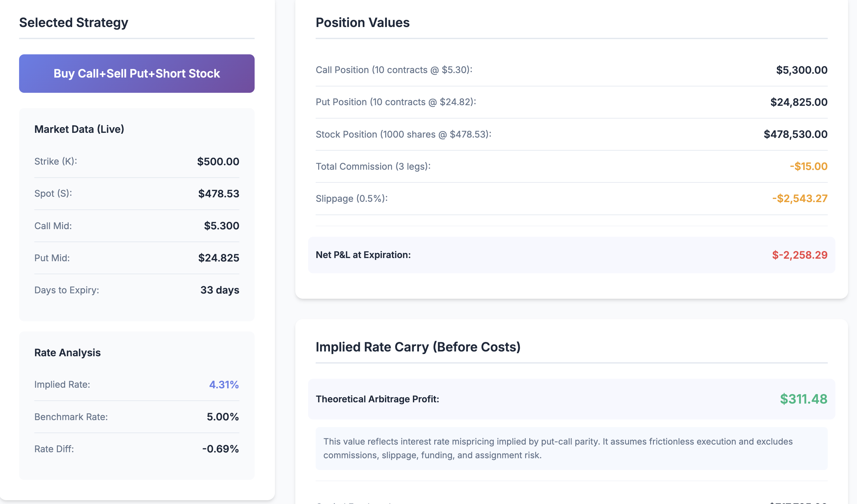This screenshot has width=857, height=504.
Task: Click the Market Data (Live) heading
Action: coord(79,129)
